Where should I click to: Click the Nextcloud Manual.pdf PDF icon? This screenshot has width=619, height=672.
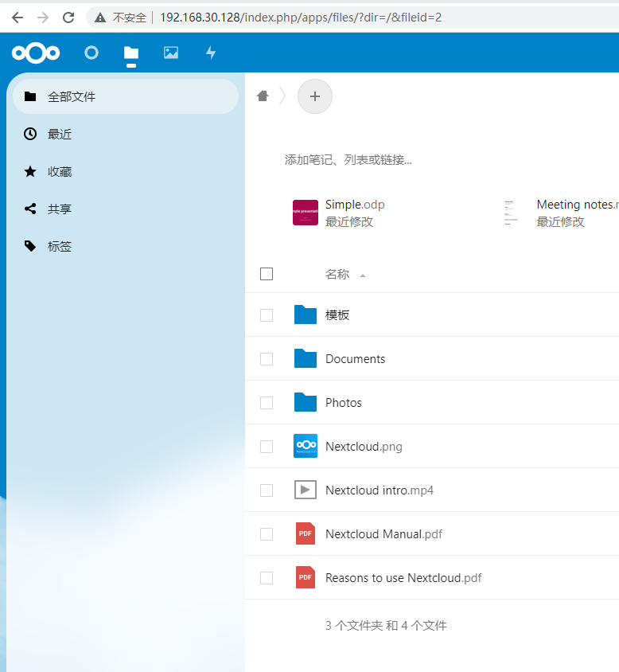[306, 533]
